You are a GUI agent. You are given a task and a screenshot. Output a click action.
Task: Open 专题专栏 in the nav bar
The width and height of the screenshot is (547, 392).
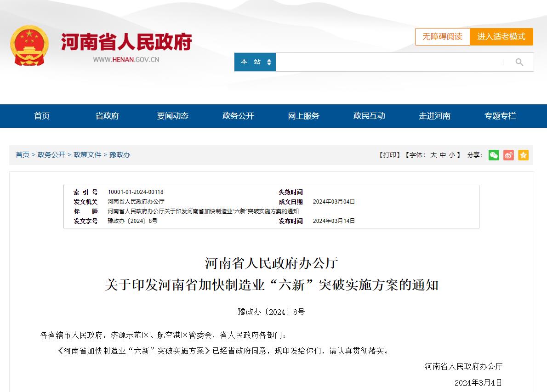coord(500,116)
